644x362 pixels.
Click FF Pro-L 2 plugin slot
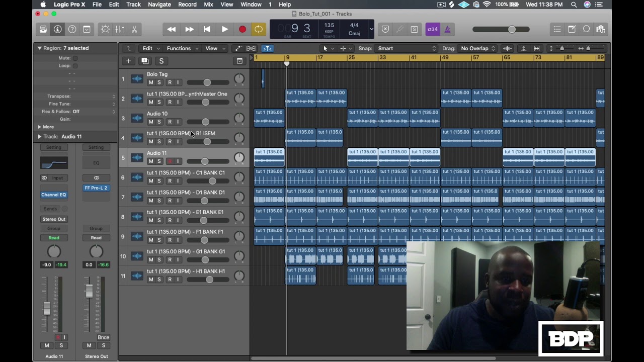pyautogui.click(x=96, y=188)
